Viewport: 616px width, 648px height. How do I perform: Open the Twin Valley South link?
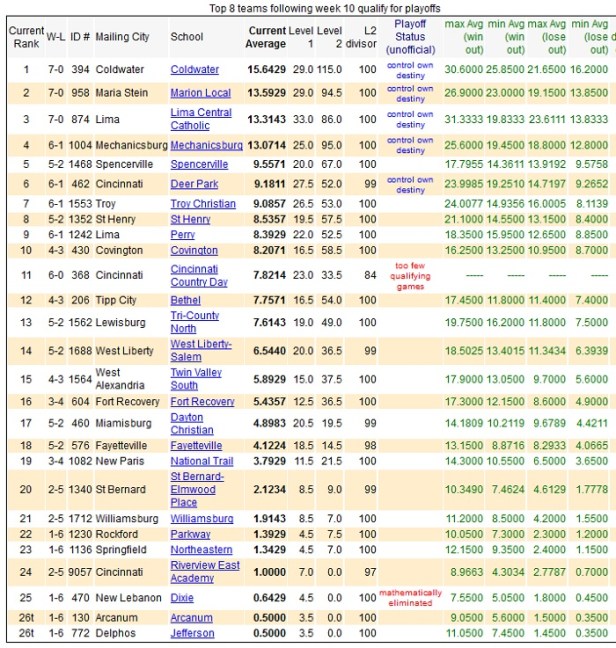click(197, 379)
